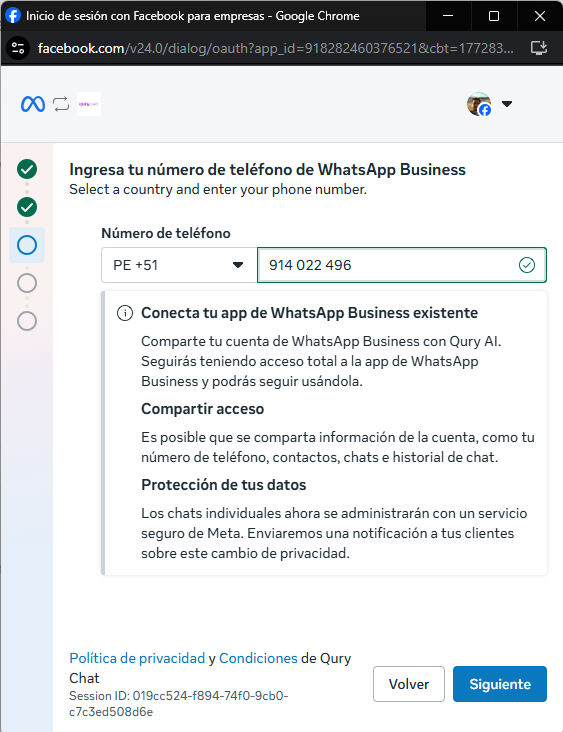The width and height of the screenshot is (563, 732).
Task: Click the Volver button
Action: [409, 684]
